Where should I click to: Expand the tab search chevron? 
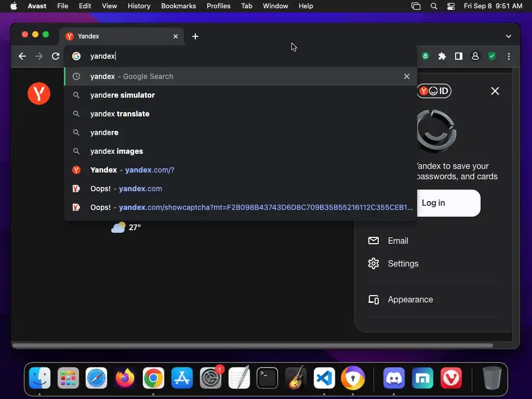coord(508,36)
